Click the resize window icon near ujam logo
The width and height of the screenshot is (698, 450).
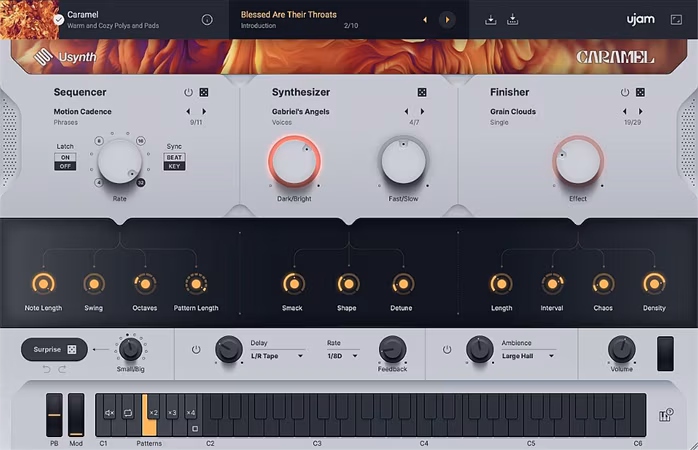tap(676, 20)
